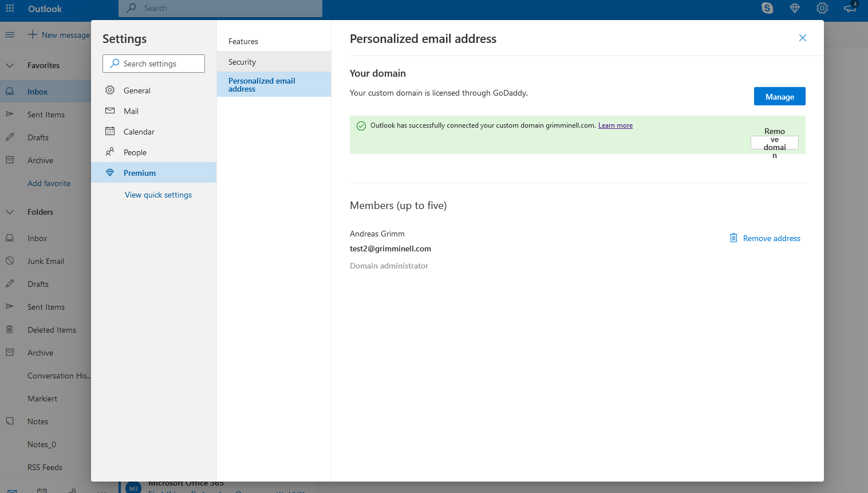
Task: Open Archive folder under Folders
Action: point(46,353)
